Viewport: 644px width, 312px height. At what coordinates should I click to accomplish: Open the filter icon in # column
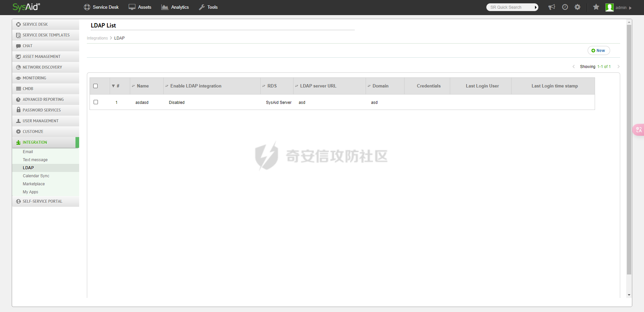tap(113, 86)
